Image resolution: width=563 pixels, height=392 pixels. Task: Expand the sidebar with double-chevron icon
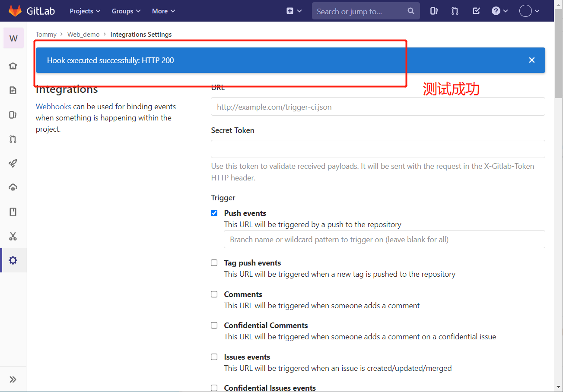pos(13,379)
